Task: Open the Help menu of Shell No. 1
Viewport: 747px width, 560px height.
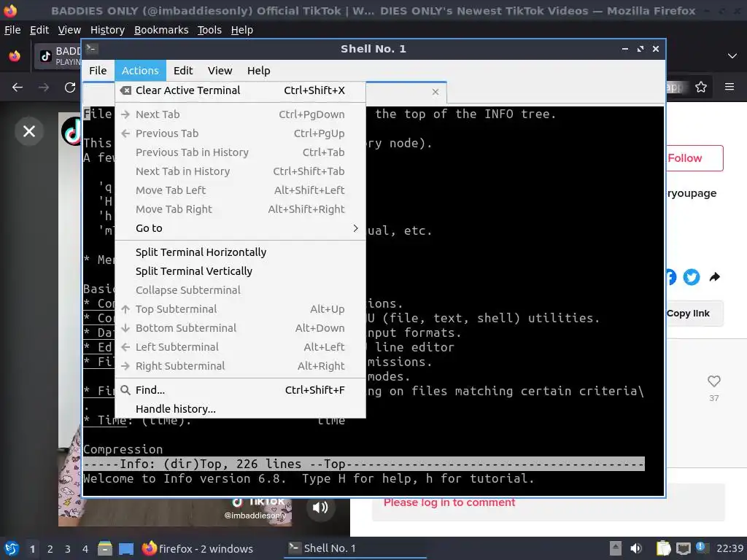Action: point(258,71)
